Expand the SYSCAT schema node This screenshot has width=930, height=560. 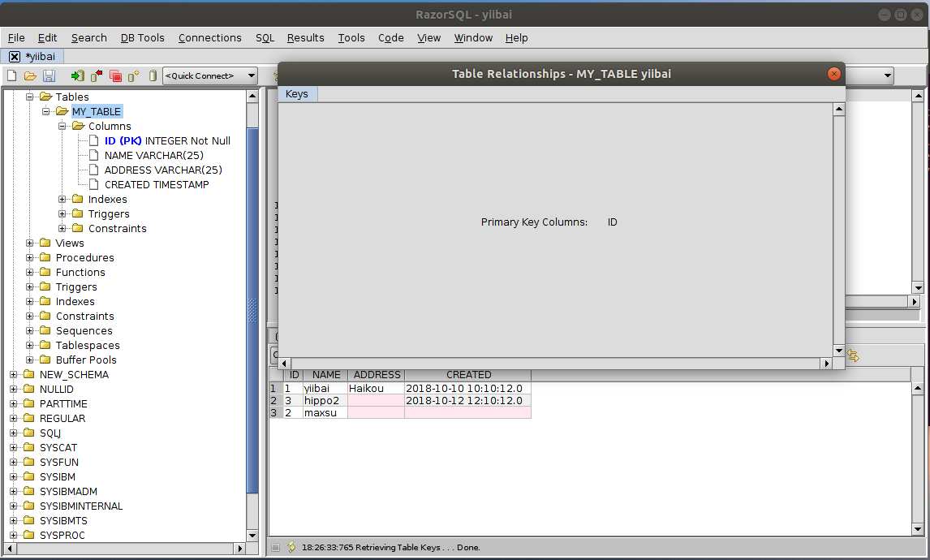pos(14,448)
